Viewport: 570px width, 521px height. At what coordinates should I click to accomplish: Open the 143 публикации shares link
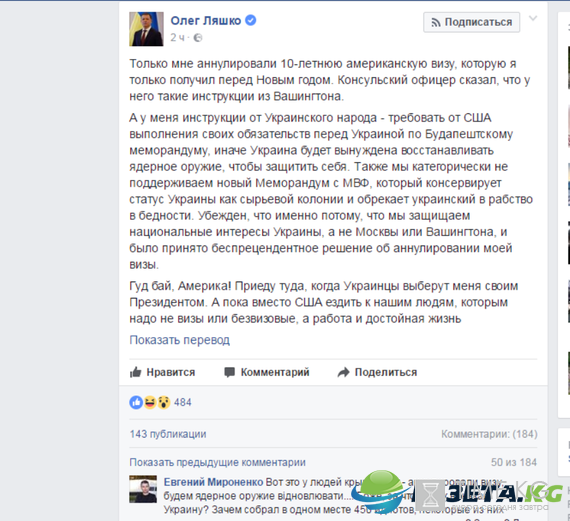(168, 434)
